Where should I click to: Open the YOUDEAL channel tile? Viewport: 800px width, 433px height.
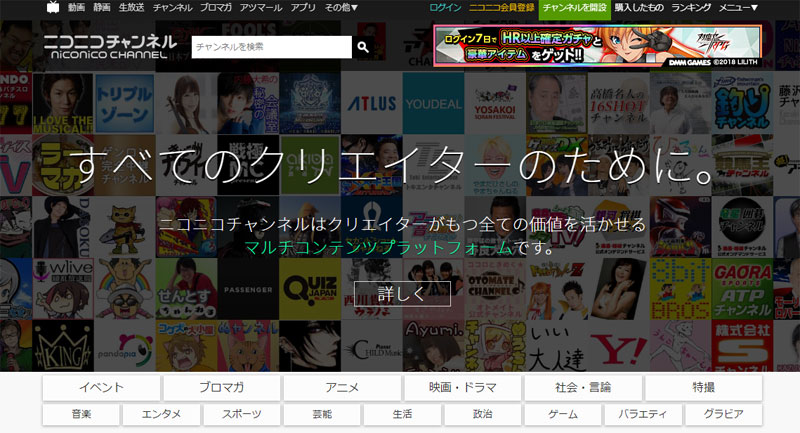[435, 104]
